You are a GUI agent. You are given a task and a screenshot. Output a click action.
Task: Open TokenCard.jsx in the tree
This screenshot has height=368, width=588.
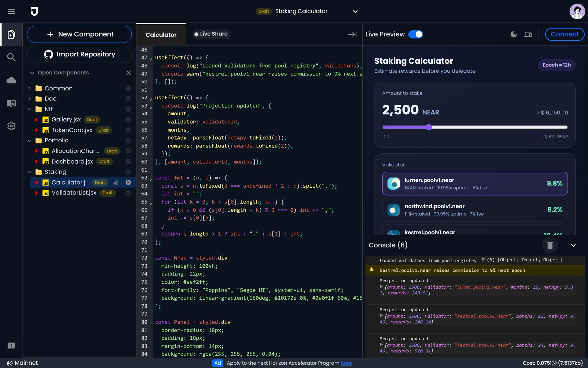pyautogui.click(x=72, y=130)
